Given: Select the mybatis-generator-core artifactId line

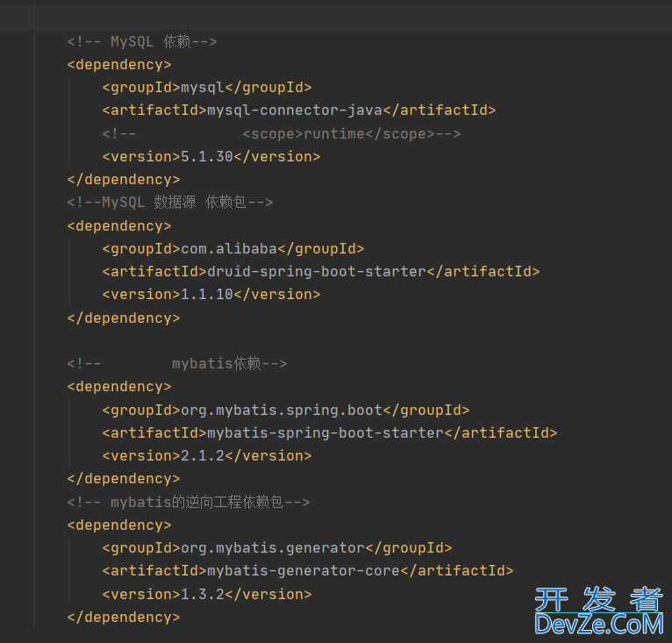Looking at the screenshot, I should (307, 570).
